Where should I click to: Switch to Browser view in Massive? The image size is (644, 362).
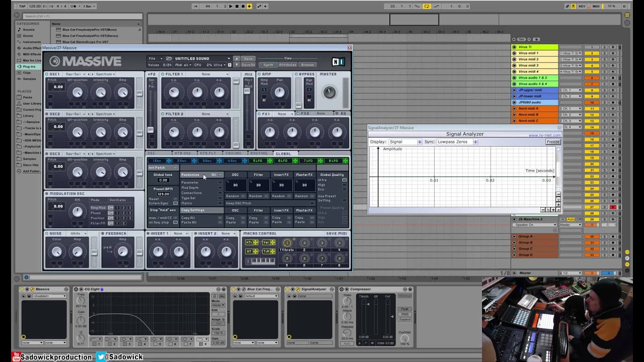tap(307, 64)
